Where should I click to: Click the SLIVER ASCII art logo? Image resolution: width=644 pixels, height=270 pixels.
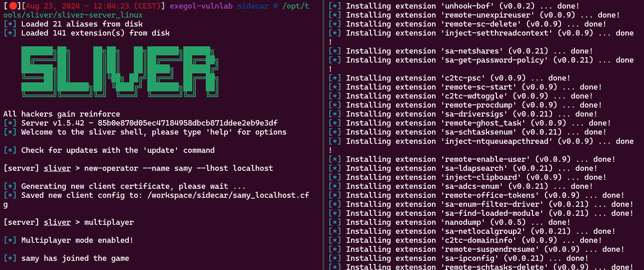click(120, 72)
